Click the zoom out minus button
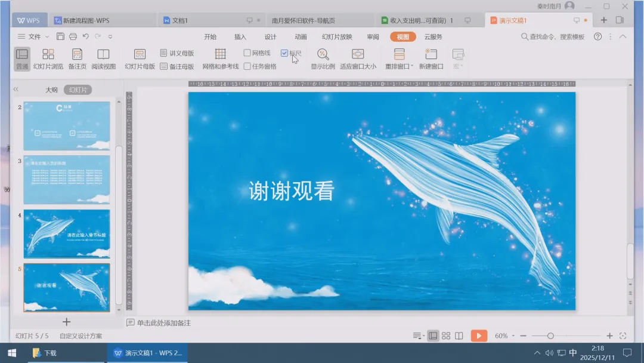This screenshot has height=363, width=644. pyautogui.click(x=523, y=336)
